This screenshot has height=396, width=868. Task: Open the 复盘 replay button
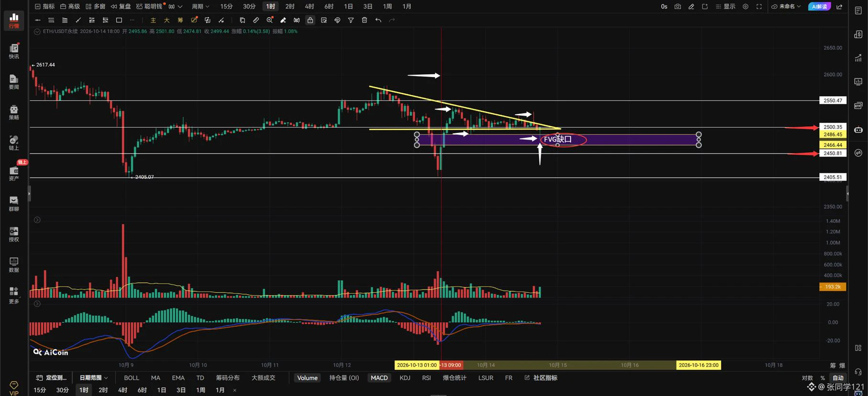[x=121, y=7]
